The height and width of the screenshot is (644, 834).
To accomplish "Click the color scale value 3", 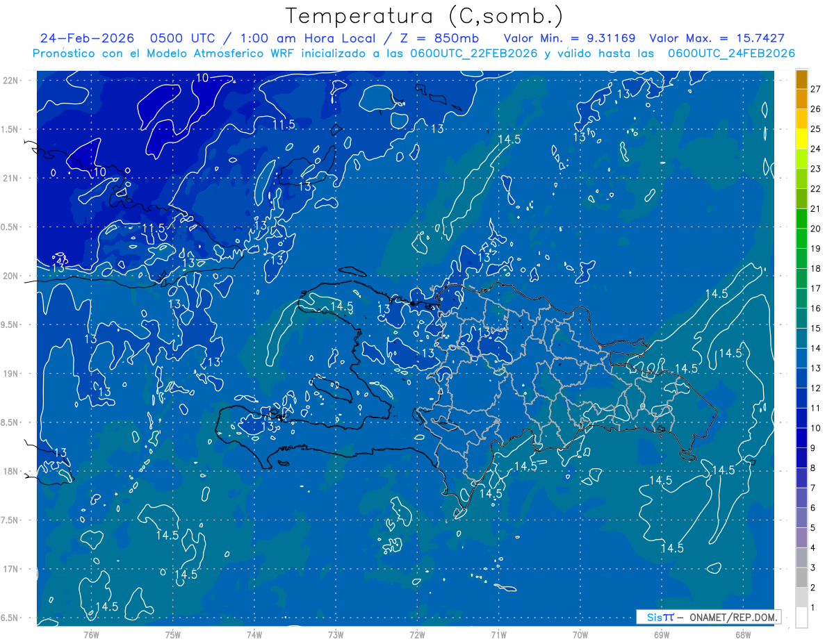I will [x=813, y=568].
